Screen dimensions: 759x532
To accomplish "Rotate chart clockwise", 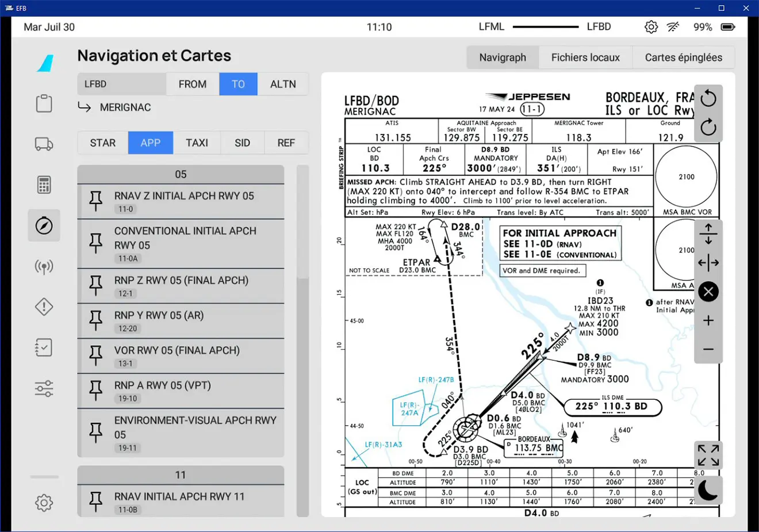I will pos(708,127).
